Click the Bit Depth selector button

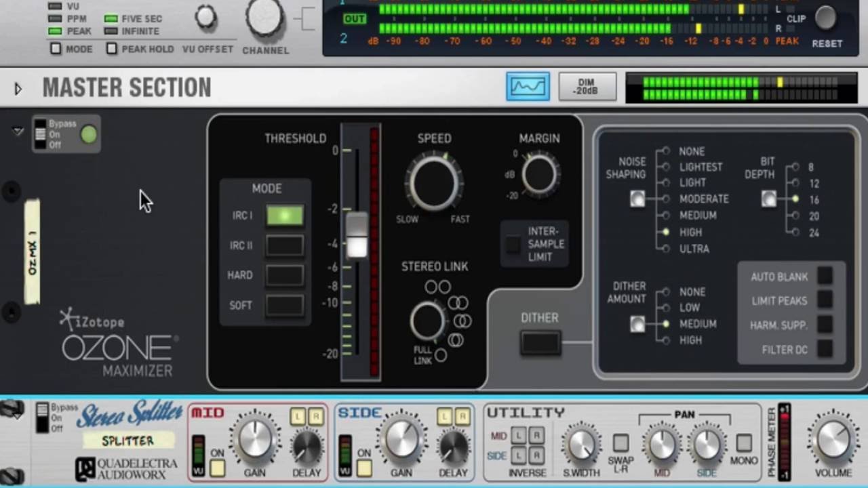coord(768,199)
